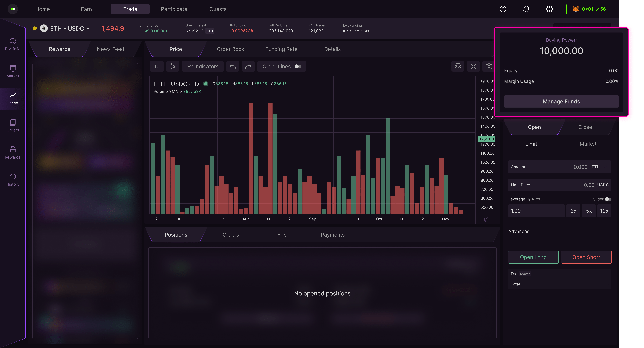644x348 pixels.
Task: Switch to News Feed tab
Action: click(x=111, y=49)
